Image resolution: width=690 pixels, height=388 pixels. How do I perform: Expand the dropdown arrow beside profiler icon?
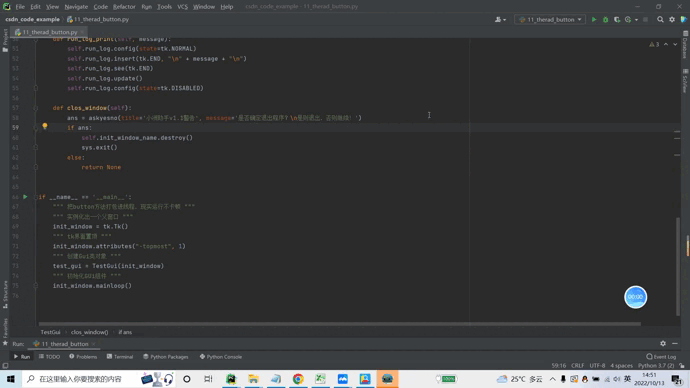click(x=636, y=20)
